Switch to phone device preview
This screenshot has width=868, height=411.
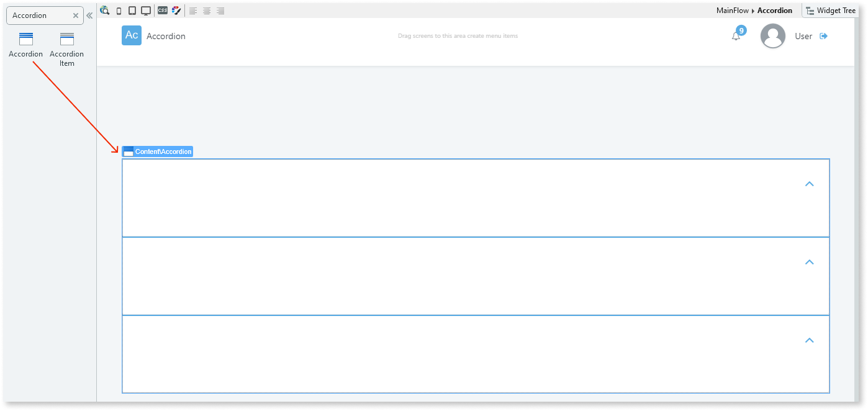(119, 11)
